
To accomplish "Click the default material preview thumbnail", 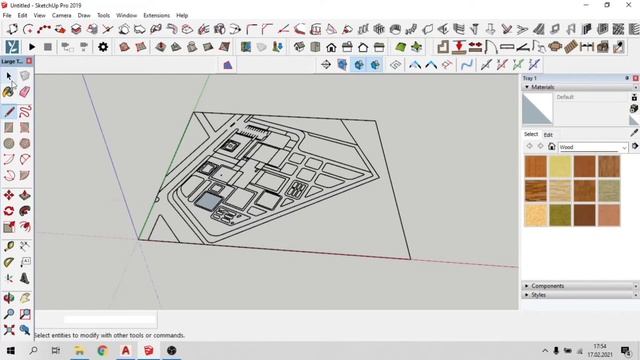I will point(537,109).
